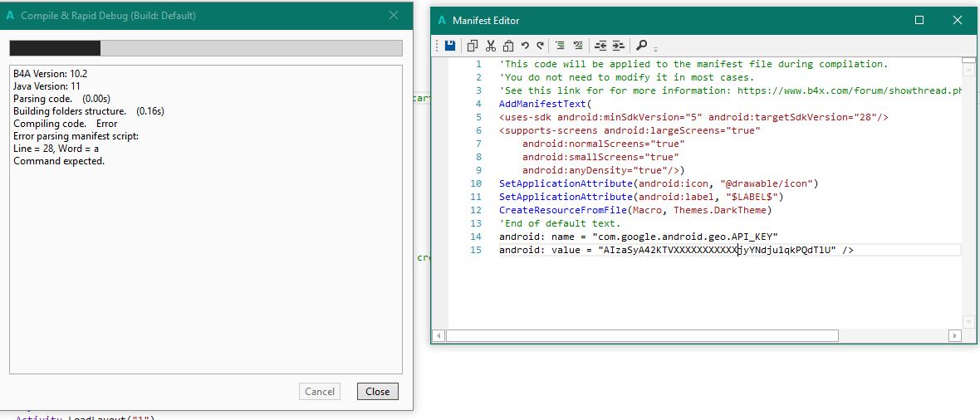Open the find magnifier tool
Screen dimensions: 980x420
[641, 45]
